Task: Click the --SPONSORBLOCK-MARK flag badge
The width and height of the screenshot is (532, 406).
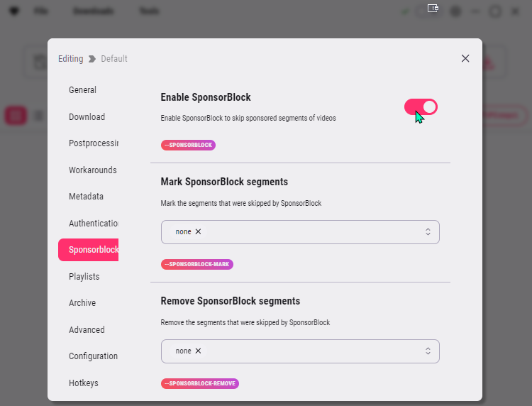Action: pos(196,264)
